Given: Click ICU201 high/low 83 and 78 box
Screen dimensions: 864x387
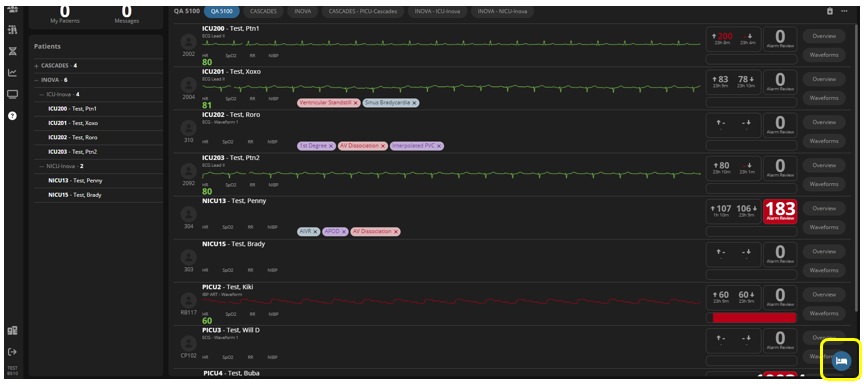Looking at the screenshot, I should click(x=734, y=83).
